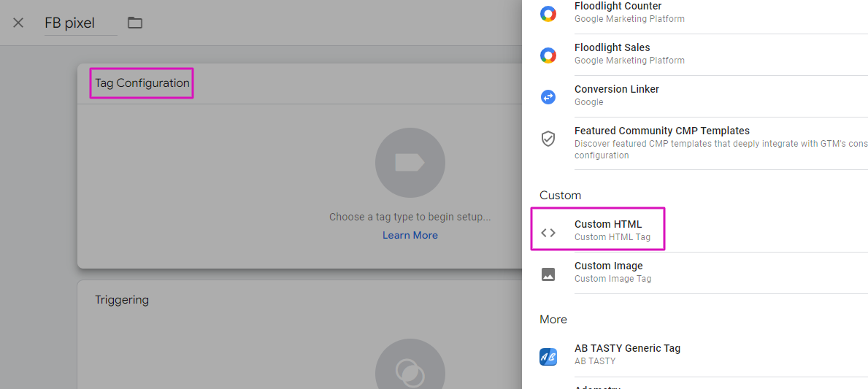Select the trigger placeholder circle icon
This screenshot has height=389, width=868.
pyautogui.click(x=410, y=363)
